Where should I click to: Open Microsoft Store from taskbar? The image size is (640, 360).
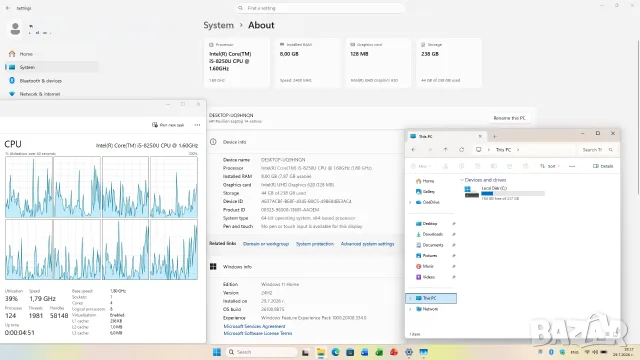point(350,352)
